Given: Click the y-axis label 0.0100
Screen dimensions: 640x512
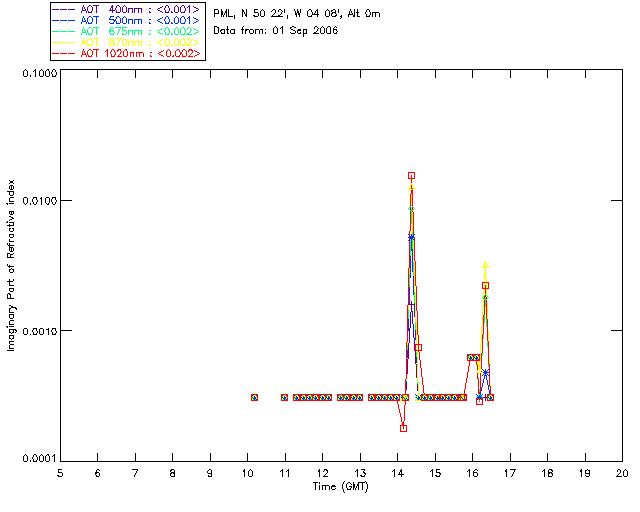Looking at the screenshot, I should [39, 200].
